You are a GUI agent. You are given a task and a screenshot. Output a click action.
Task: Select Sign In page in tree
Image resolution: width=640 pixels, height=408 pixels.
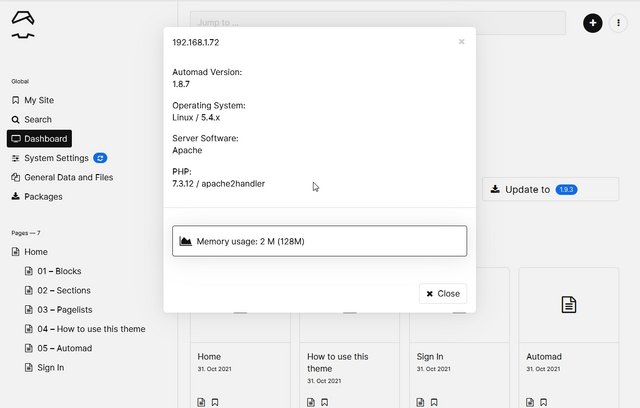[44, 368]
